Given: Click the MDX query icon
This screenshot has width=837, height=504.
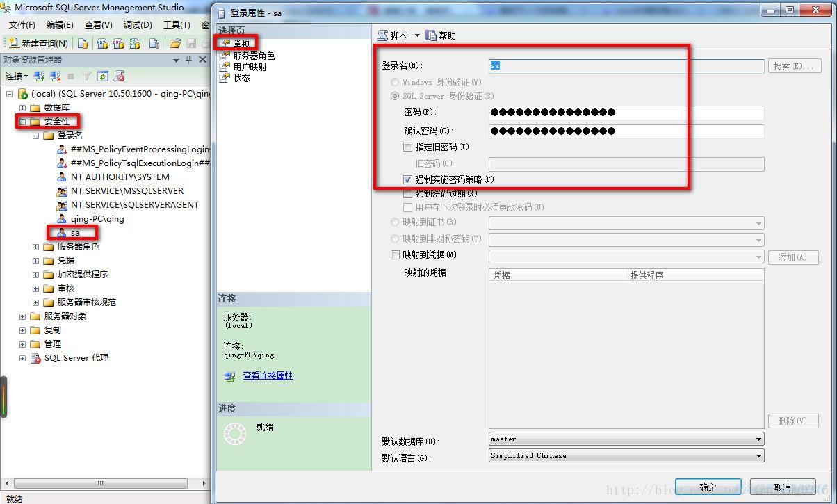Looking at the screenshot, I should tap(102, 43).
